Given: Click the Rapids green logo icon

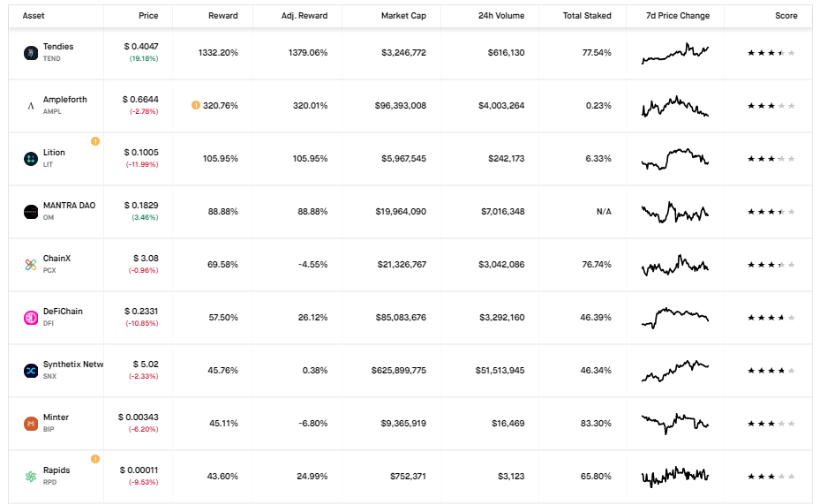Looking at the screenshot, I should pos(31,477).
